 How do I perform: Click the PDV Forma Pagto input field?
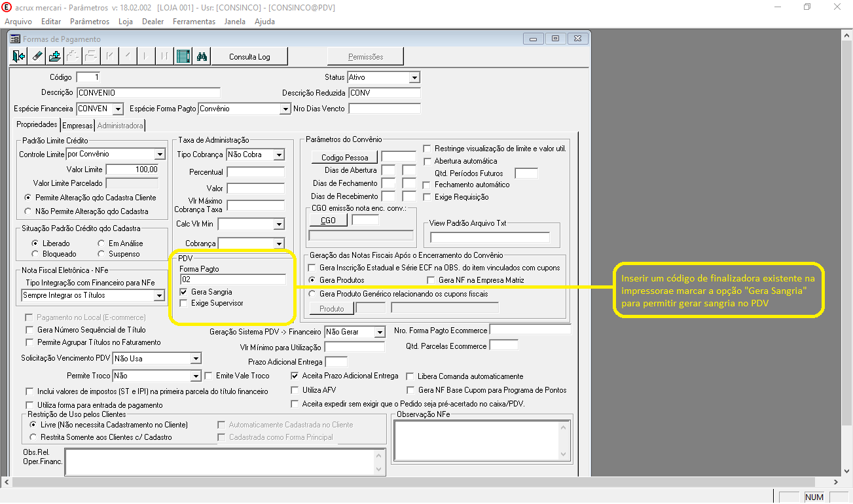(x=232, y=279)
